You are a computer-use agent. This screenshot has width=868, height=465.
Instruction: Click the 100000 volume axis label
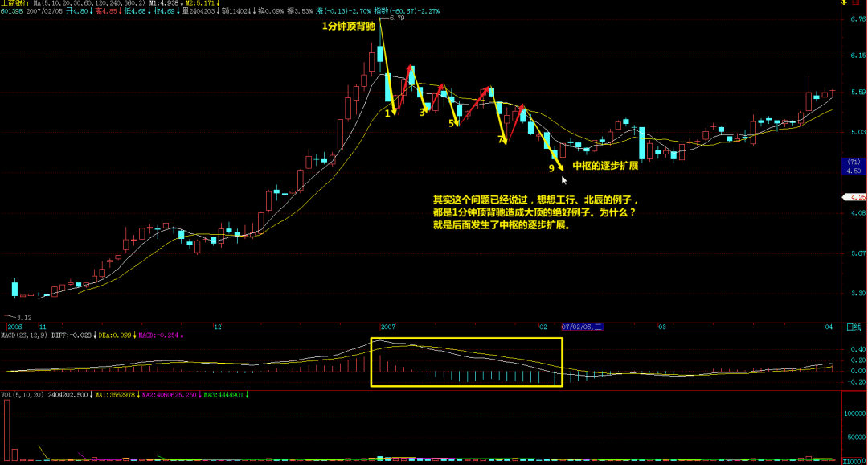[x=855, y=414]
